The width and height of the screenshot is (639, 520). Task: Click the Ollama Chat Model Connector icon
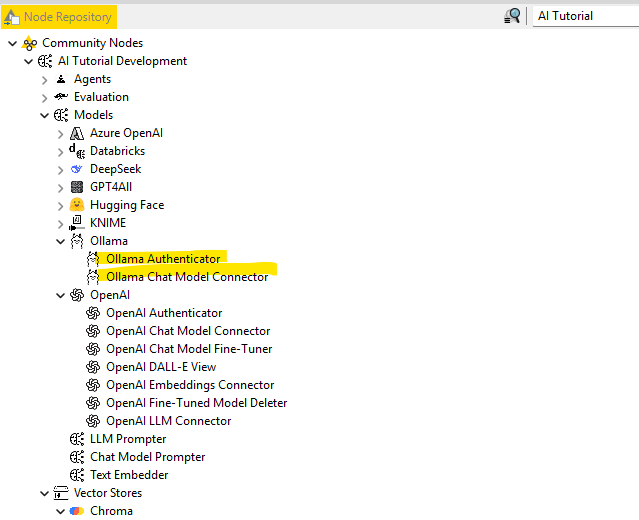(x=93, y=277)
